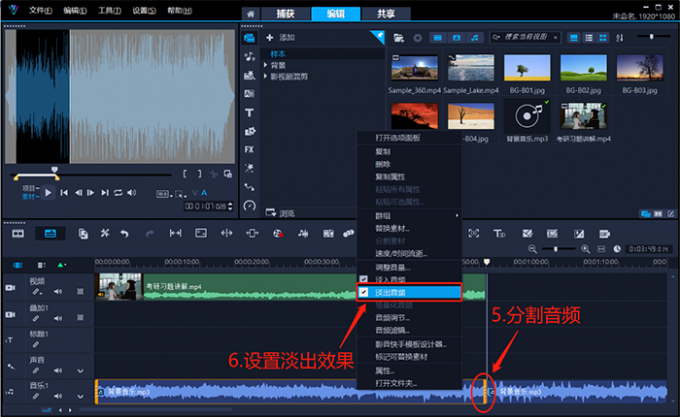The height and width of the screenshot is (417, 680).
Task: Click the sort library media icon
Action: click(620, 38)
